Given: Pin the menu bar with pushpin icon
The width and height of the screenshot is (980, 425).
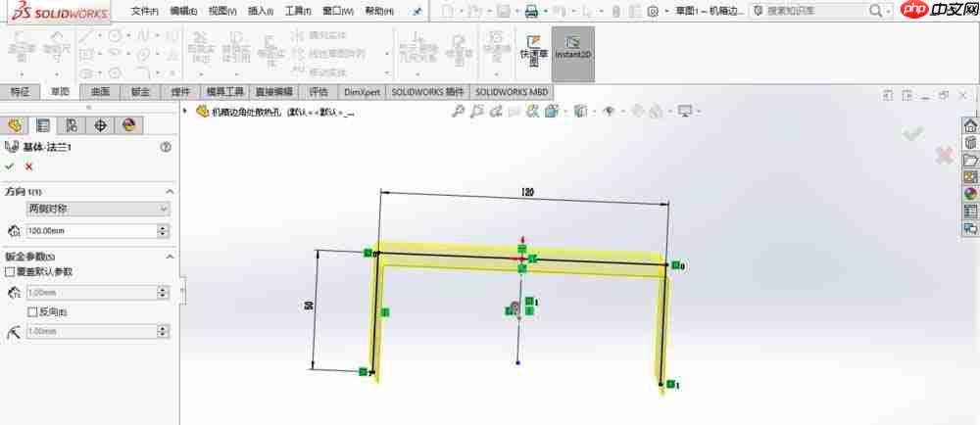Looking at the screenshot, I should (417, 11).
